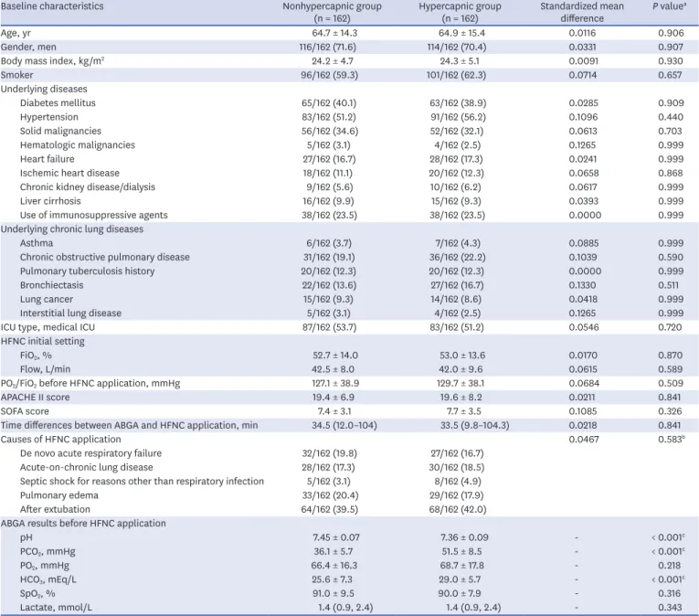Click the 'After extubation' row label
This screenshot has width=699, height=616.
55,509
